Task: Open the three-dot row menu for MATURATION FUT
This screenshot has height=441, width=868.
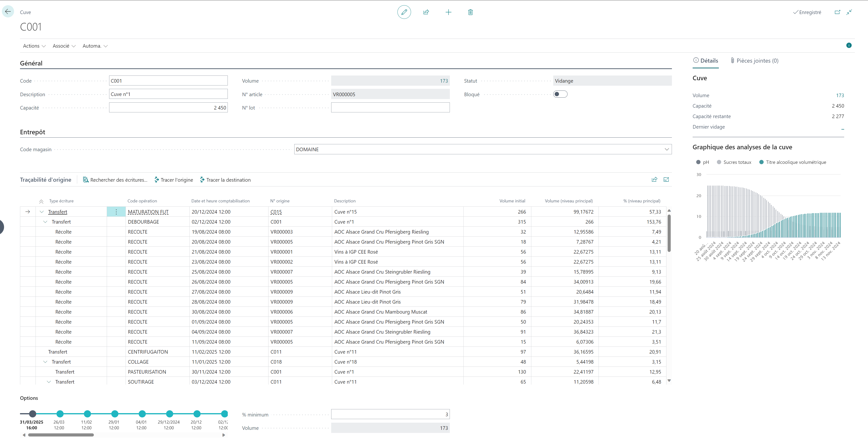Action: (116, 212)
